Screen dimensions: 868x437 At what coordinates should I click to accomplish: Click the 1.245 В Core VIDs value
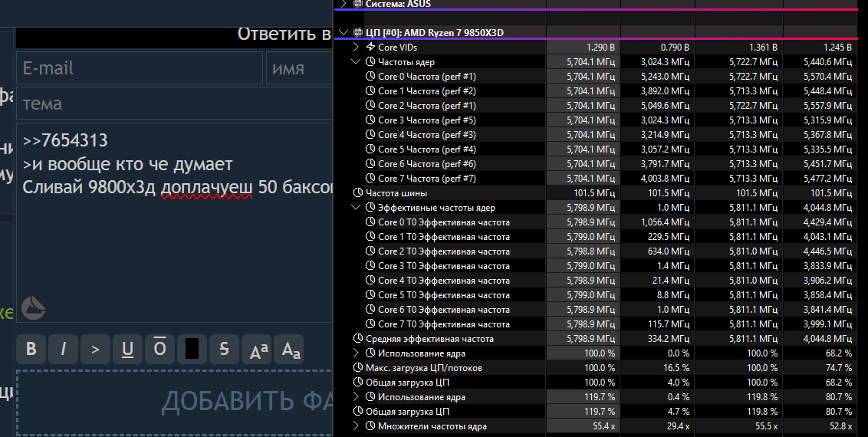point(837,48)
